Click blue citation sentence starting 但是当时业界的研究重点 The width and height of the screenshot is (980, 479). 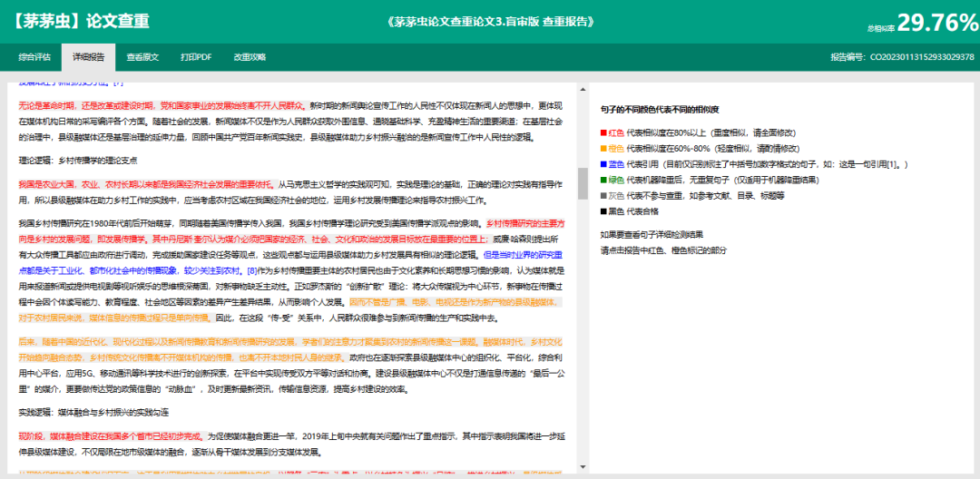click(292, 263)
